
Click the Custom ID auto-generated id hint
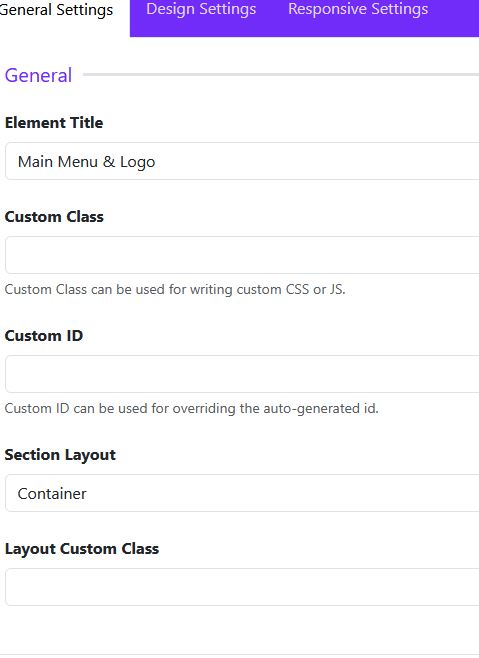(x=191, y=408)
